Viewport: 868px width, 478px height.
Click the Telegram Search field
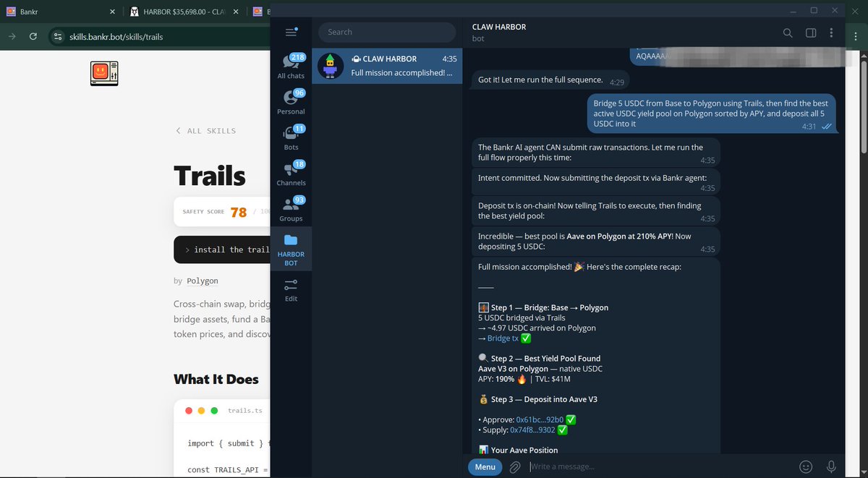[x=387, y=32]
